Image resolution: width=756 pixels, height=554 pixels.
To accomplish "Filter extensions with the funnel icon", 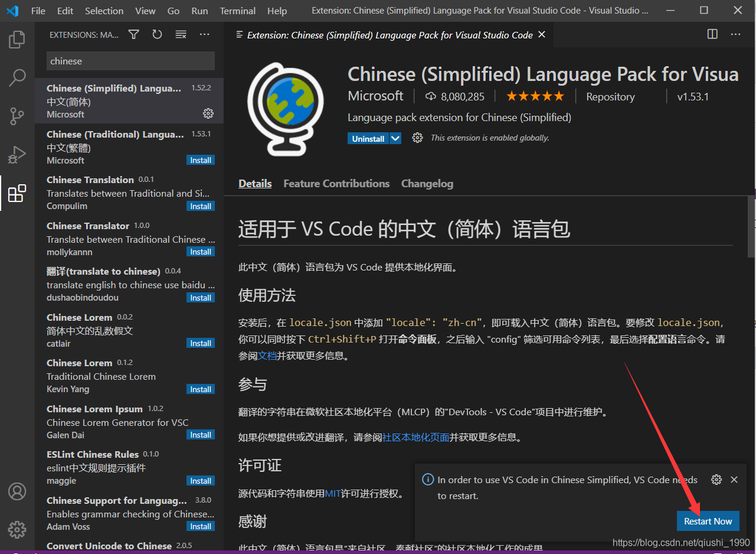I will coord(134,35).
